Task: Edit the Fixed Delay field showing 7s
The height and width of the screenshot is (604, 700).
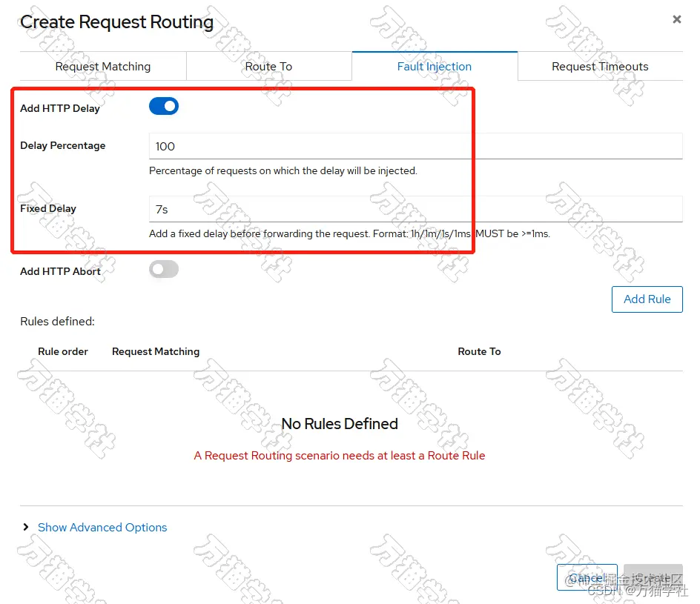Action: (415, 209)
